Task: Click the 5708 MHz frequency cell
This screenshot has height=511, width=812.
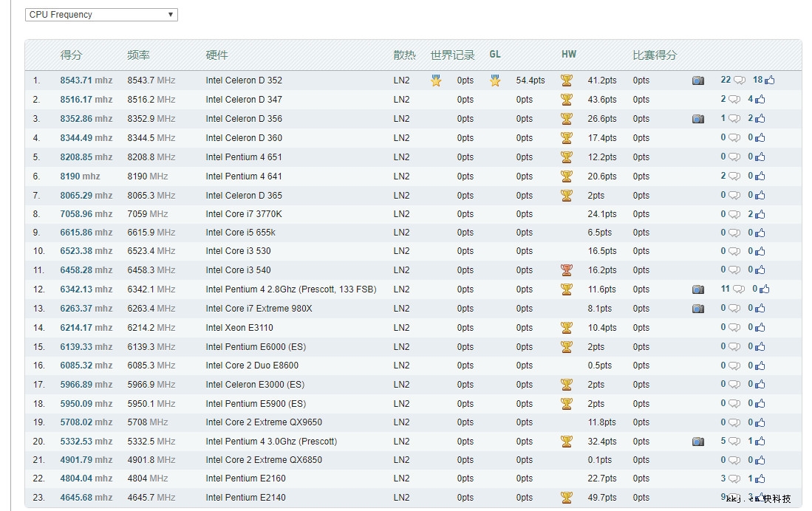Action: 148,422
